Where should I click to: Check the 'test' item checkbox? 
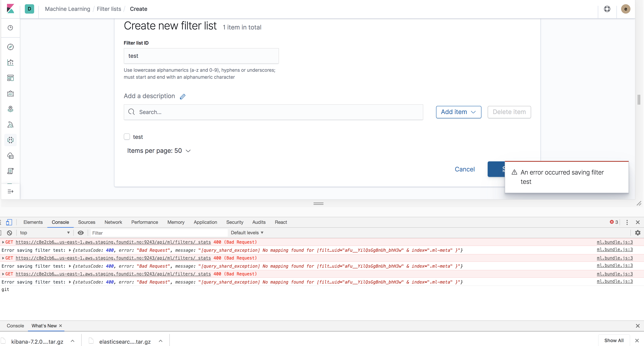(127, 137)
